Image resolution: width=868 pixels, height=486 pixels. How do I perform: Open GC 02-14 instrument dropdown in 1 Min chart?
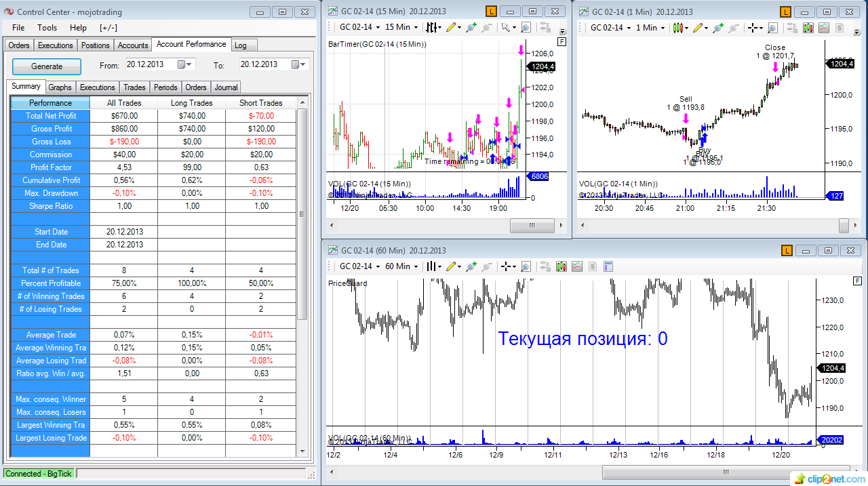pyautogui.click(x=611, y=28)
